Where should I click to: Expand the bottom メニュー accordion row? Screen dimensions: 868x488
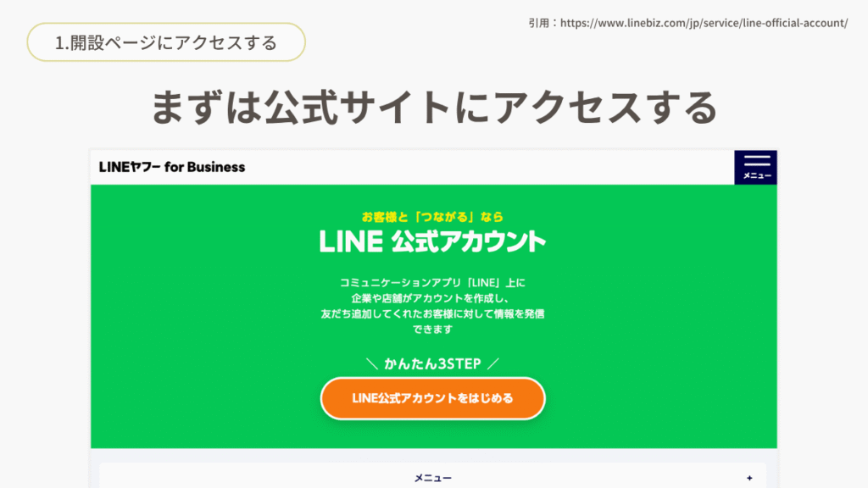click(x=433, y=476)
